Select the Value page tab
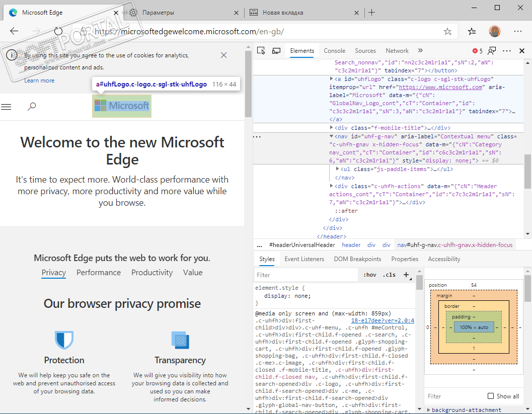The image size is (532, 414). [x=193, y=273]
